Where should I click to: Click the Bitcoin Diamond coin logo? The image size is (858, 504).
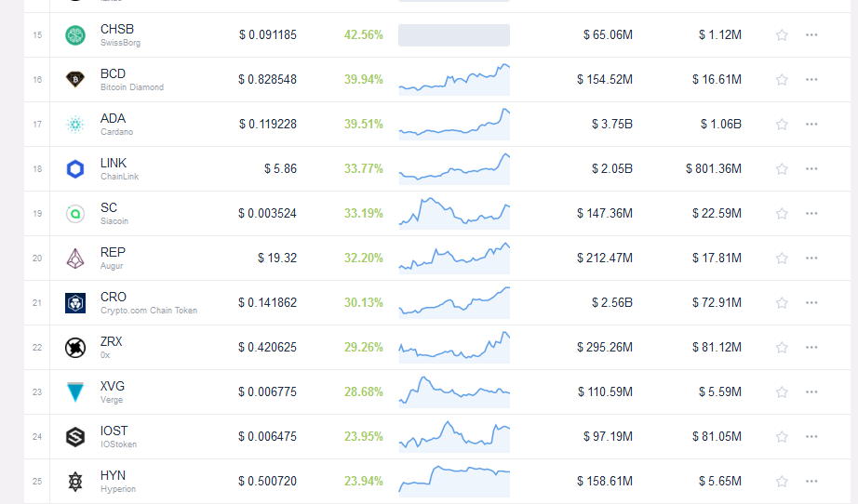[75, 80]
